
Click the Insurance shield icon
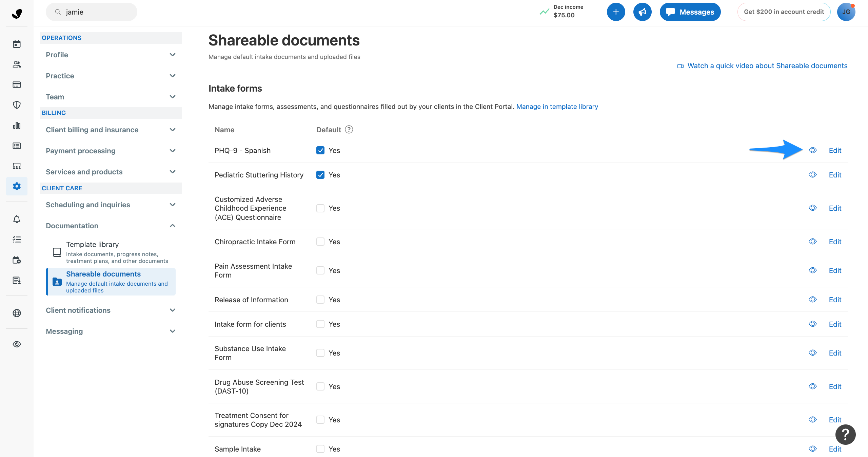(17, 105)
